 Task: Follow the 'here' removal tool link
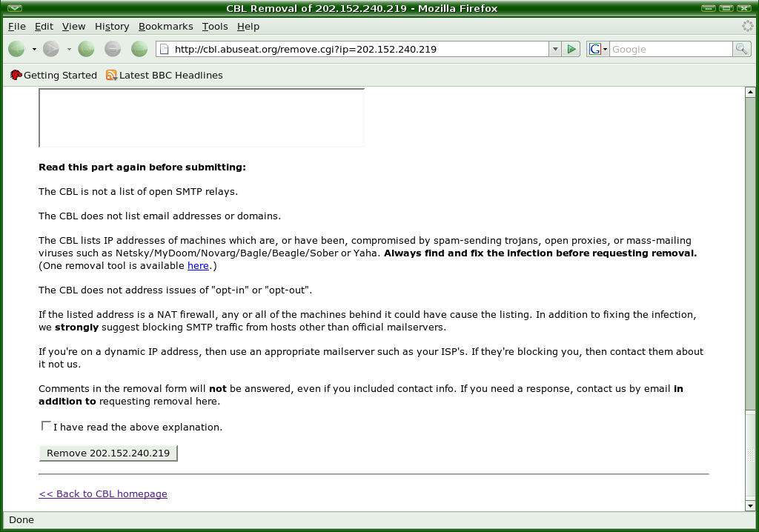(x=198, y=266)
